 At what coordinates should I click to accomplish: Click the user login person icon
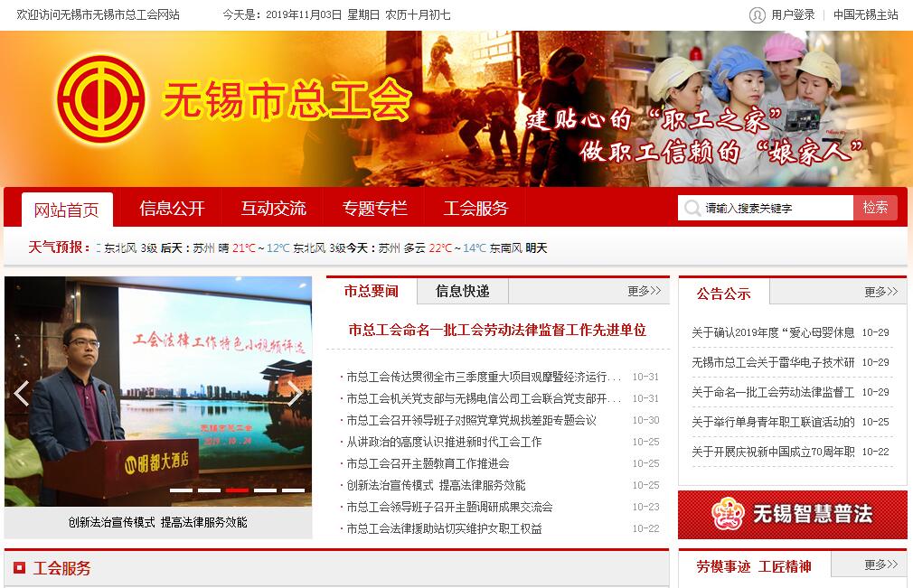click(757, 14)
